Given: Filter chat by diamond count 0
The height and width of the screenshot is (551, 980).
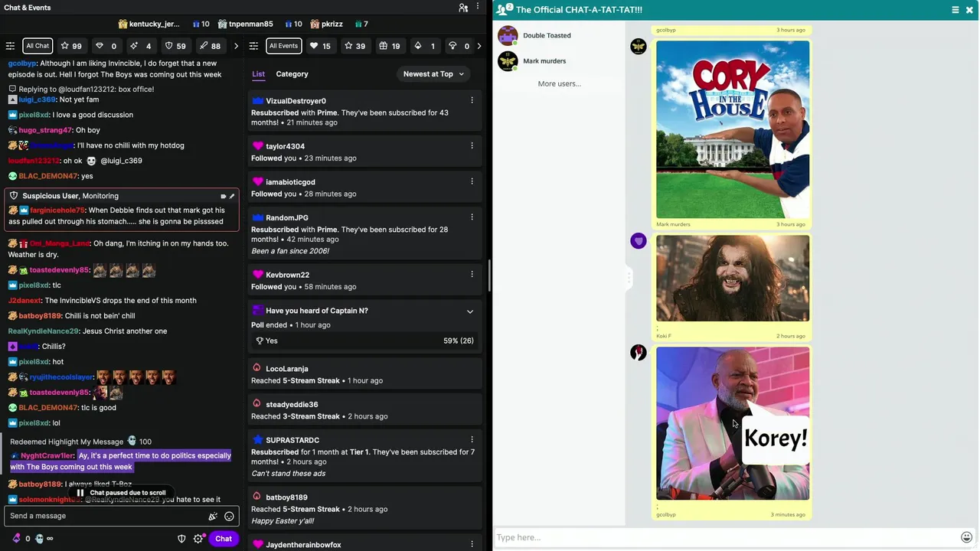Looking at the screenshot, I should (106, 46).
